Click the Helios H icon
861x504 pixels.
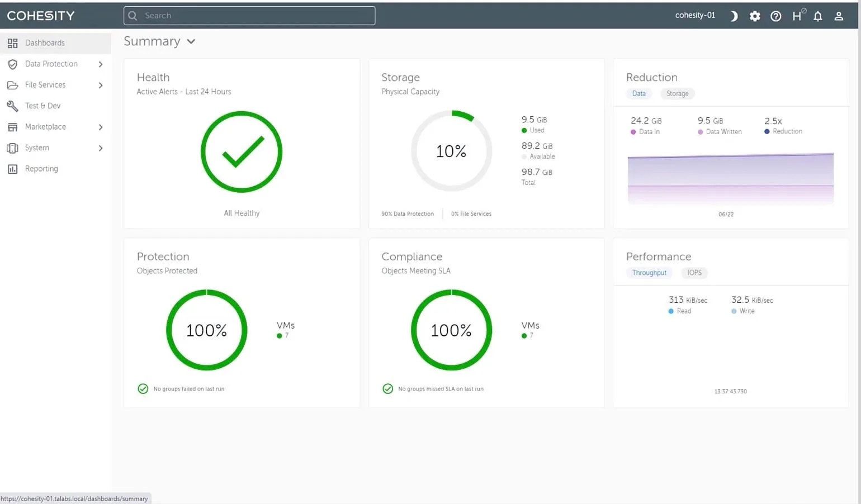click(x=798, y=16)
